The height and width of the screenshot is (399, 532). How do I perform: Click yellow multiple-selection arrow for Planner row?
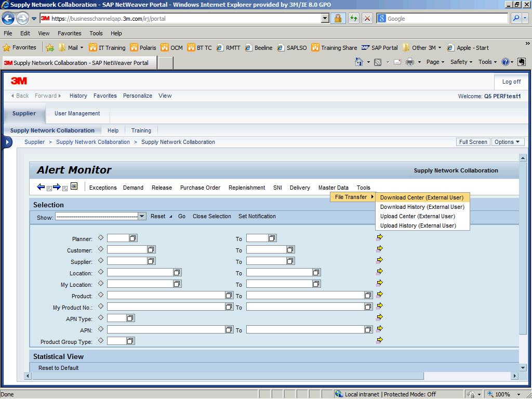click(x=379, y=237)
